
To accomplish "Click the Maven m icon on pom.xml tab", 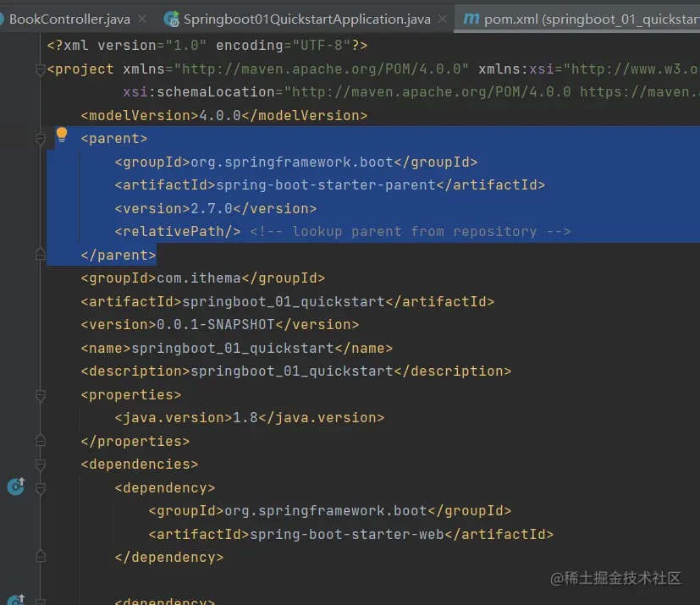I will (x=471, y=19).
